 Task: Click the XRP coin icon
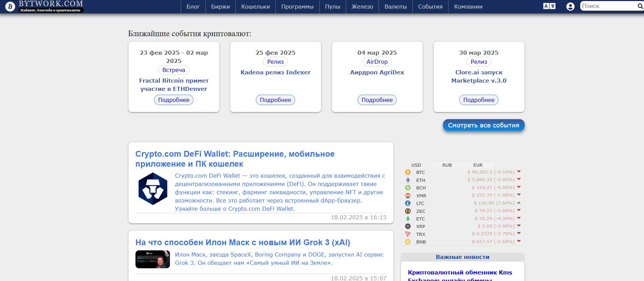point(408,226)
